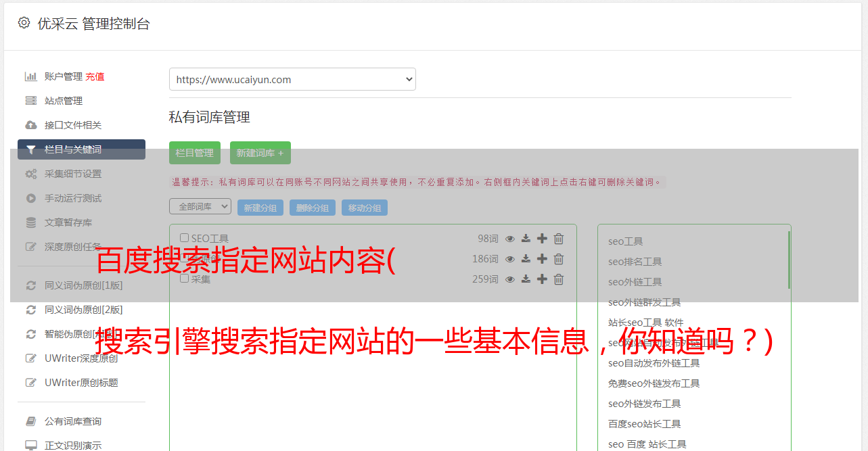Viewport: 868px width, 451px height.
Task: View the 186词 library via its eye icon
Action: (x=510, y=259)
